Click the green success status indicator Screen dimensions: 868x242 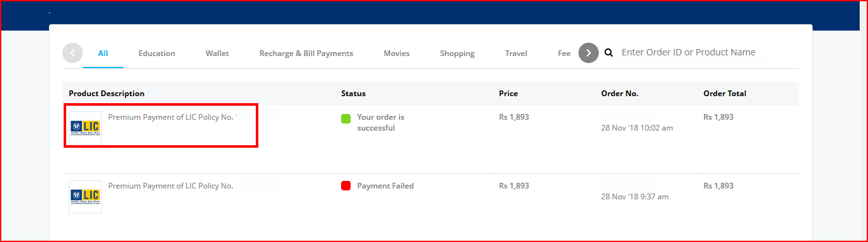click(x=346, y=118)
